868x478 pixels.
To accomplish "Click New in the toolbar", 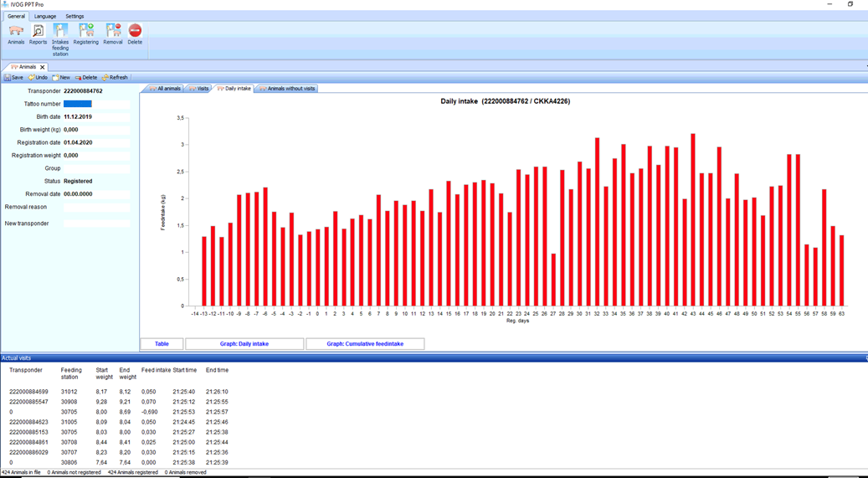I will tap(61, 78).
